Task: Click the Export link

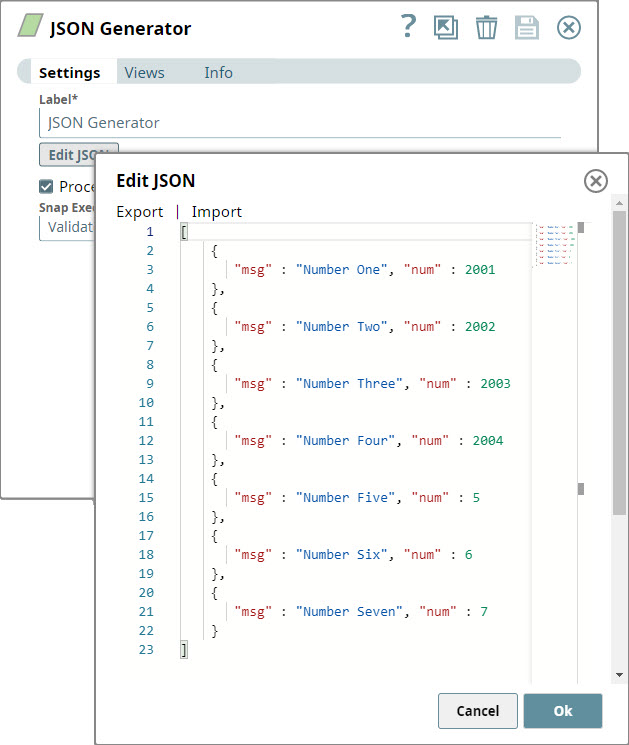Action: (140, 212)
